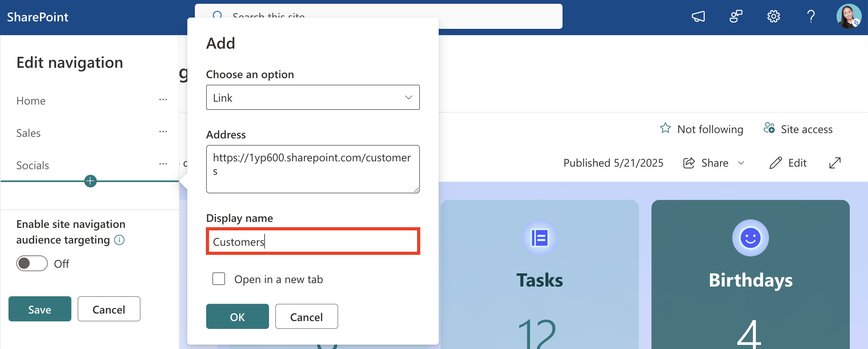Select the Socials navigation item
The image size is (868, 349).
(33, 166)
